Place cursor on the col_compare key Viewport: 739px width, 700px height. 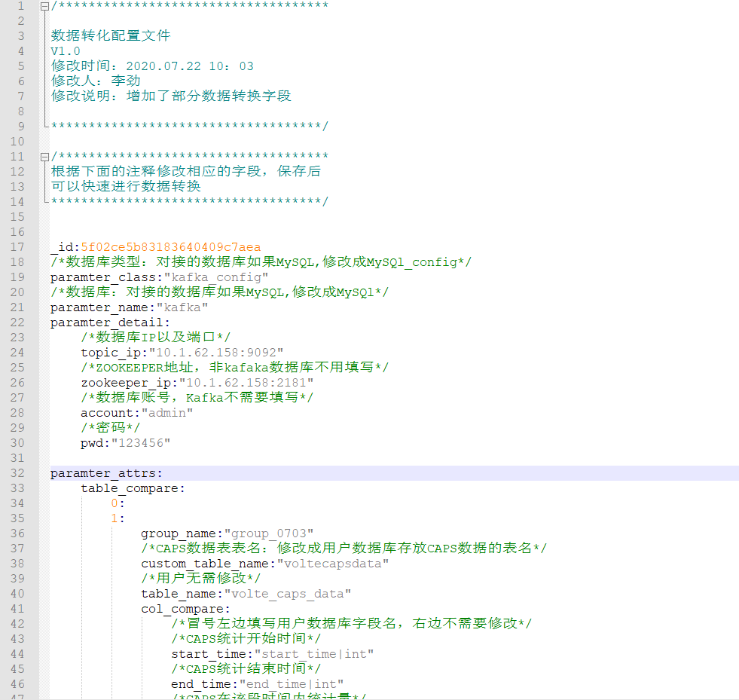[x=183, y=609]
